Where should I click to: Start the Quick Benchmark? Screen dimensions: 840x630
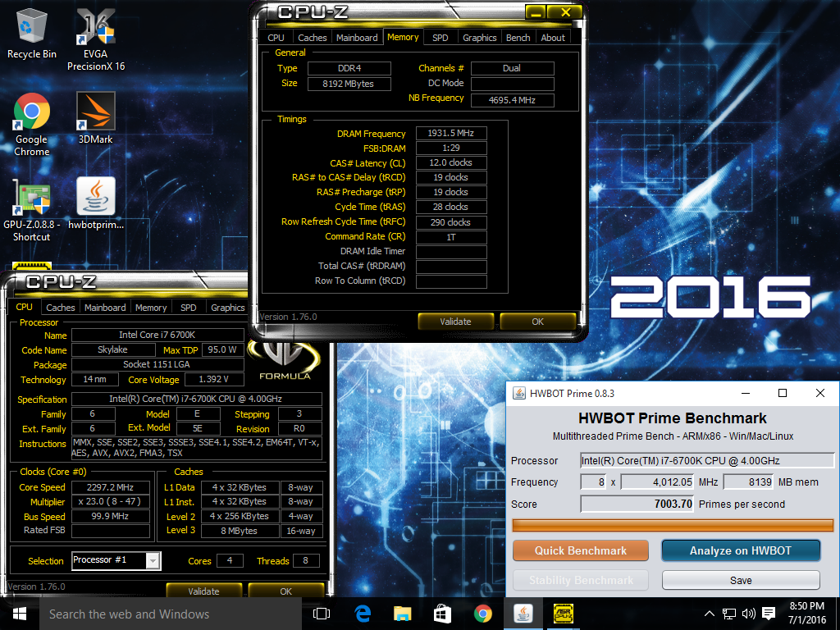pos(580,550)
